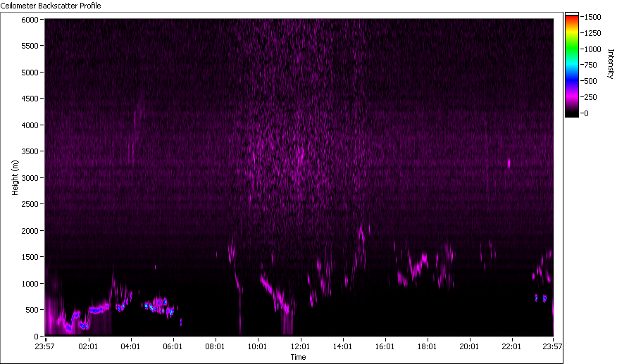Click the 1500 intensity scale value
Screen dimensions: 617x364
tap(593, 17)
